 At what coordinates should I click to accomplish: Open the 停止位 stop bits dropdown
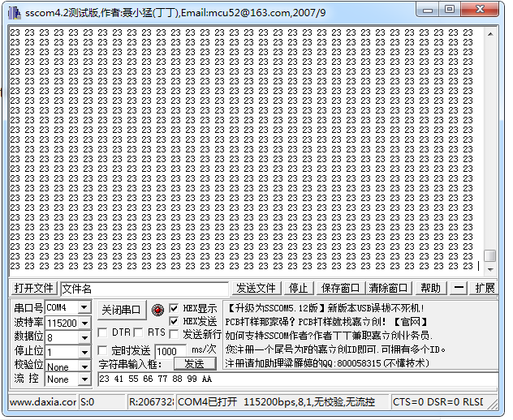(84, 352)
